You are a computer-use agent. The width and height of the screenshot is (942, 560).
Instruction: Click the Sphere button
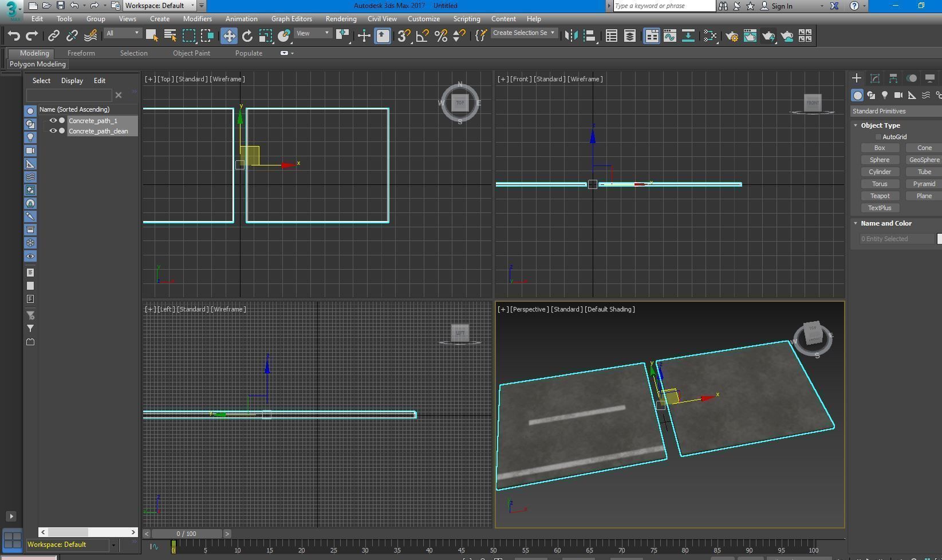tap(880, 160)
